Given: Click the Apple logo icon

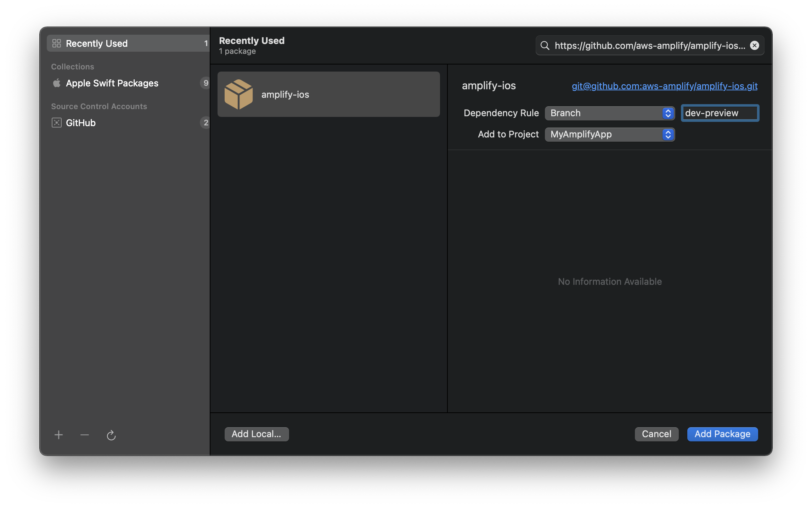Looking at the screenshot, I should point(57,83).
